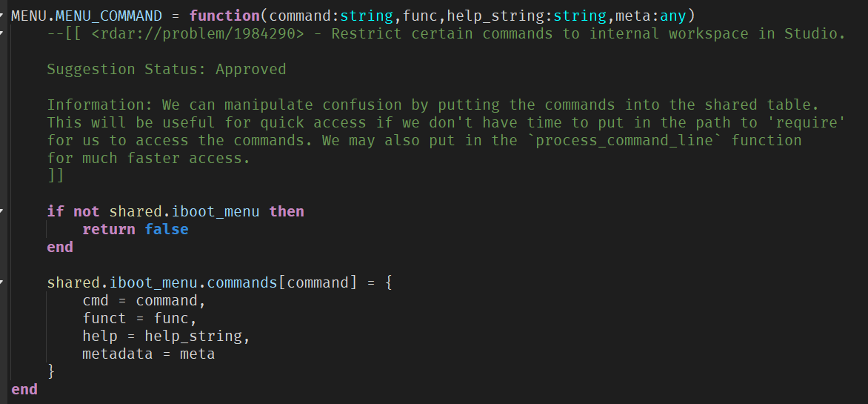Fold the rdar block comment via gutter arrow

[2, 33]
